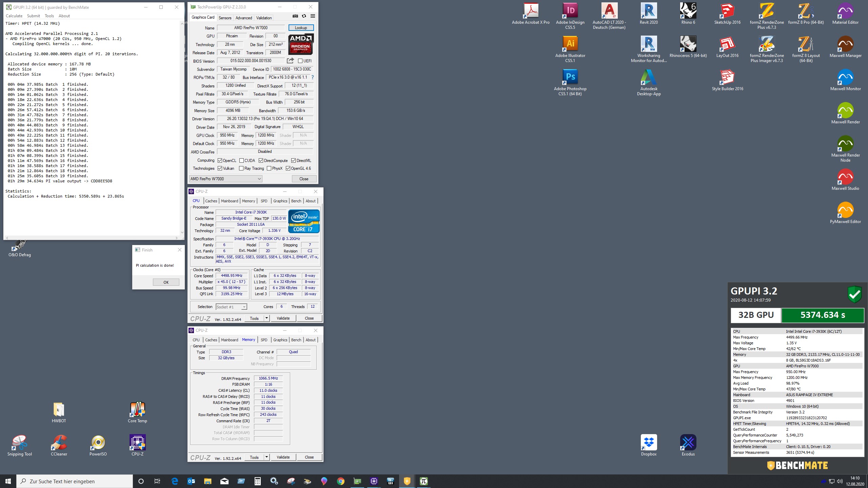The image size is (868, 488).
Task: Click GPUPI horizontal scrollbar
Action: (x=92, y=238)
